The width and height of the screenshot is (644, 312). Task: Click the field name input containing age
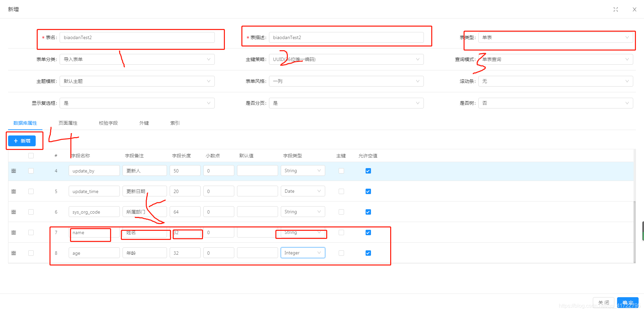(94, 253)
